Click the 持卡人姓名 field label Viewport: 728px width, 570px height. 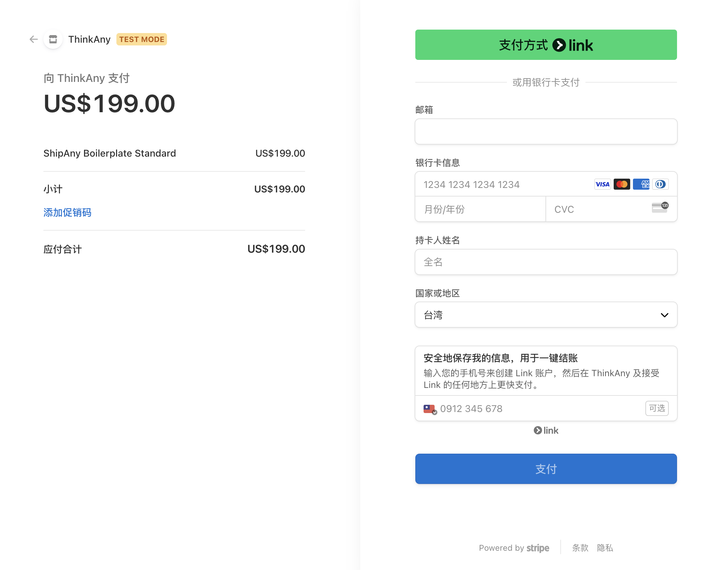click(x=437, y=240)
